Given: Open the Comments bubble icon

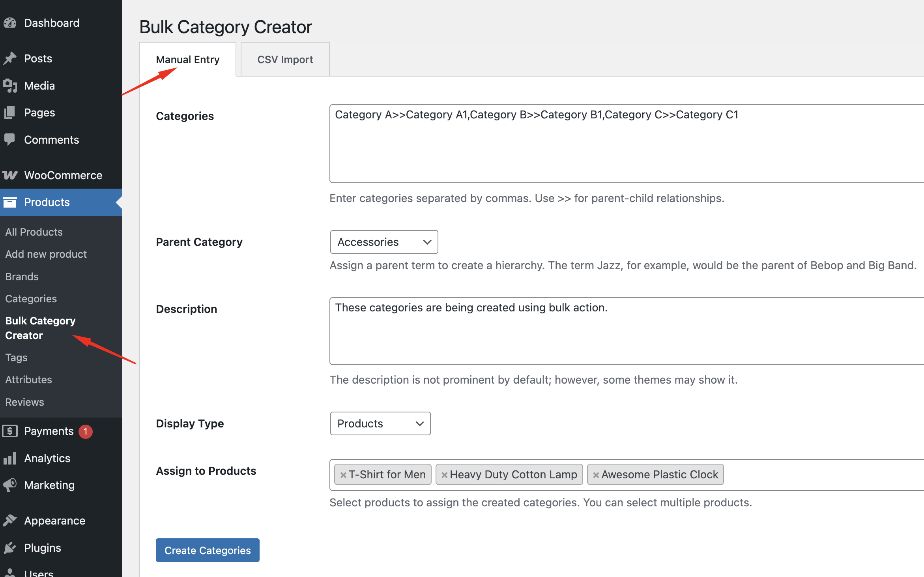Looking at the screenshot, I should click(10, 139).
